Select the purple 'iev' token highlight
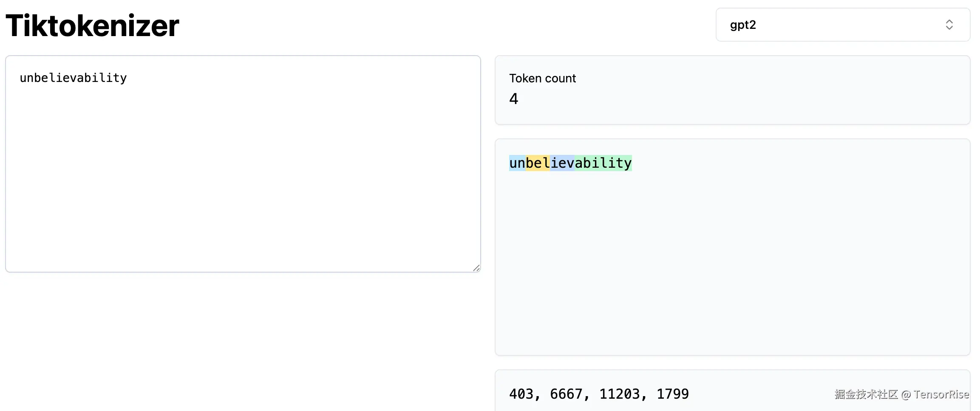Screen dimensions: 980x411 [562, 163]
